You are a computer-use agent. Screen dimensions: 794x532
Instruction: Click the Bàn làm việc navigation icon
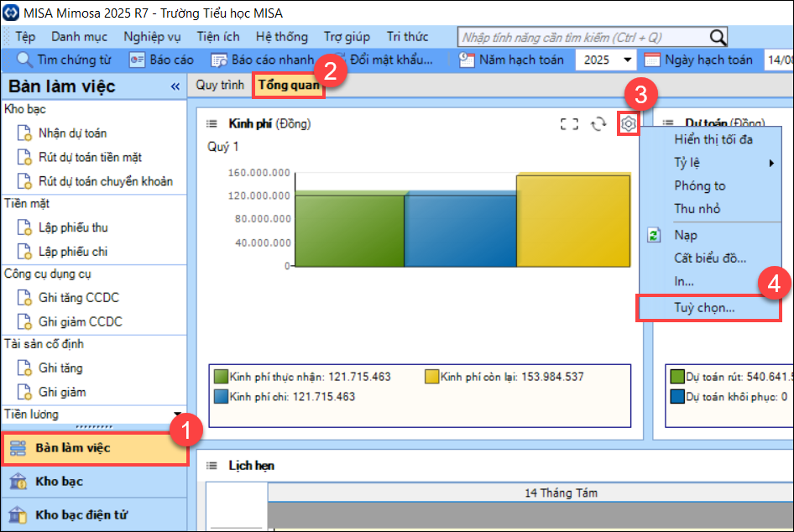(x=18, y=448)
